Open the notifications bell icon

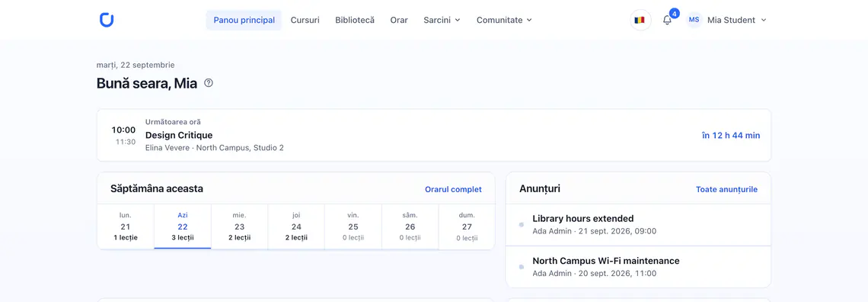click(x=667, y=20)
